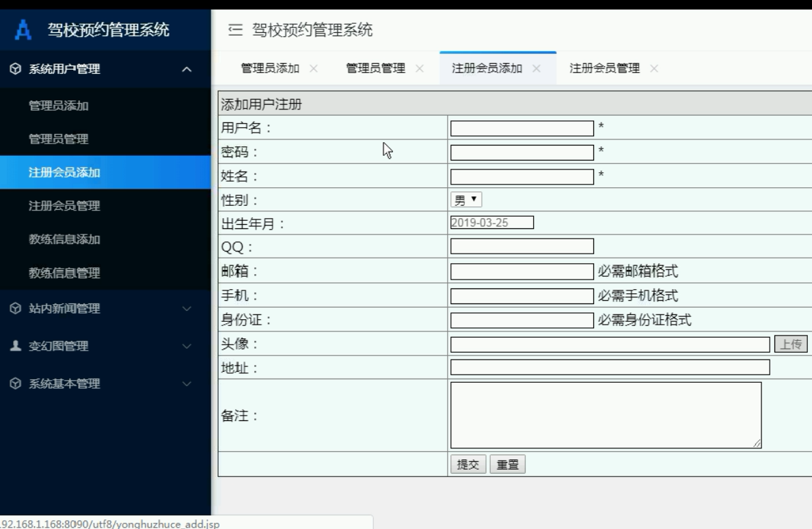Click the 必需手机格式 hint text
The image size is (812, 529).
pyautogui.click(x=638, y=295)
